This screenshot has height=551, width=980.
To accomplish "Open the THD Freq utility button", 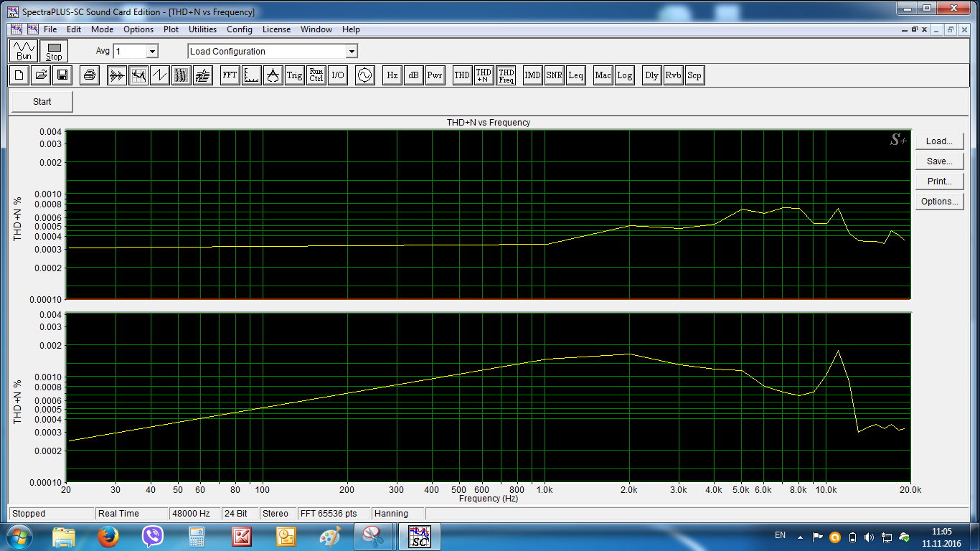I will [506, 75].
